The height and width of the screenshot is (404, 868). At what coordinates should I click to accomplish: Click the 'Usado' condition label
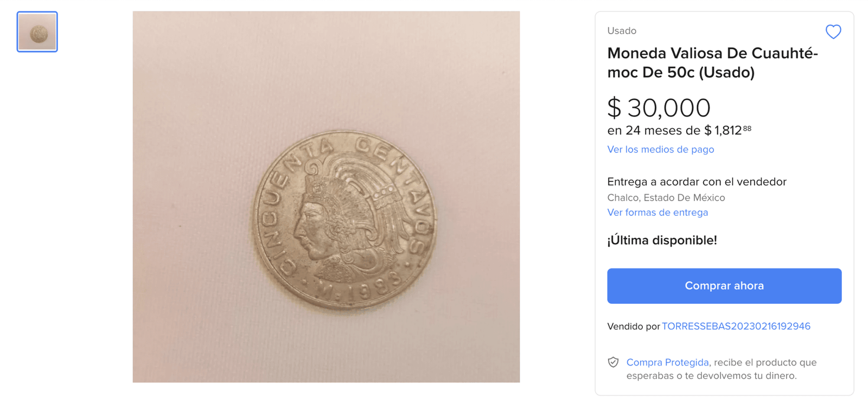[x=621, y=31]
